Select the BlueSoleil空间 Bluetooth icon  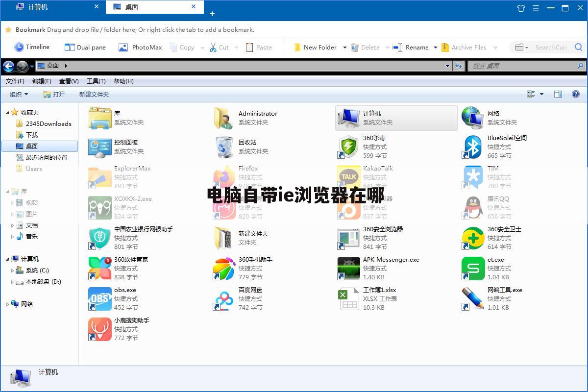tap(473, 147)
